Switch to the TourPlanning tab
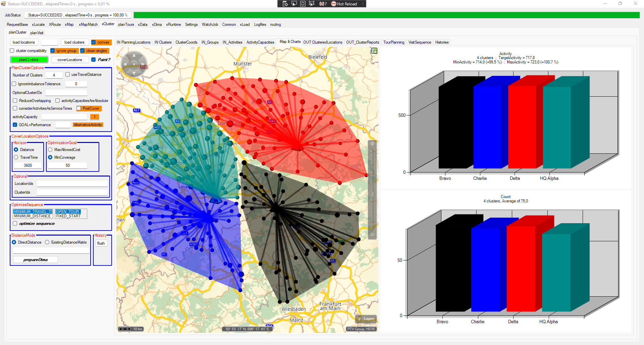 pos(393,42)
